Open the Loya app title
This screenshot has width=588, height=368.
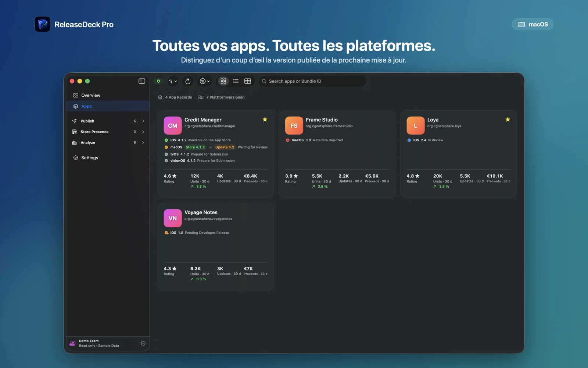pos(433,120)
